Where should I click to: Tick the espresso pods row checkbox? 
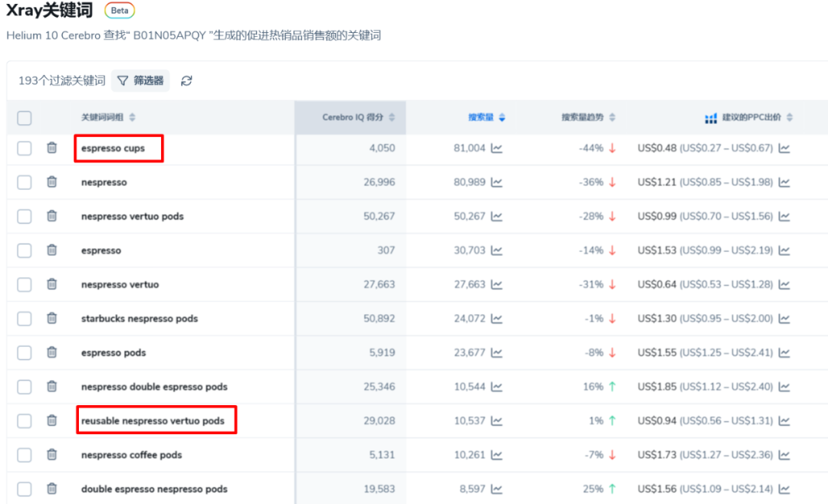25,352
